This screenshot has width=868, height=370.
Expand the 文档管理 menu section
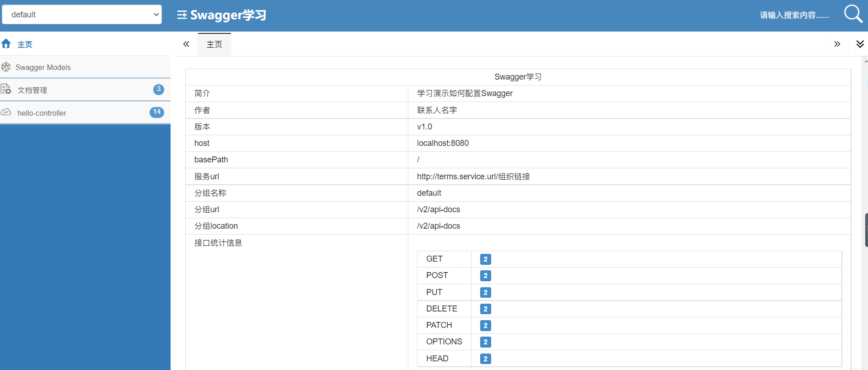[32, 90]
